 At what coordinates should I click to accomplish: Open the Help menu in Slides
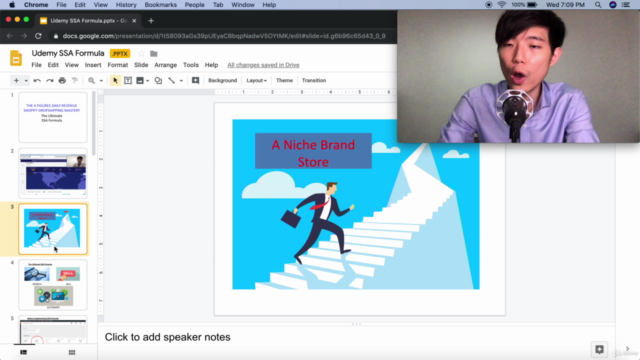pyautogui.click(x=211, y=65)
